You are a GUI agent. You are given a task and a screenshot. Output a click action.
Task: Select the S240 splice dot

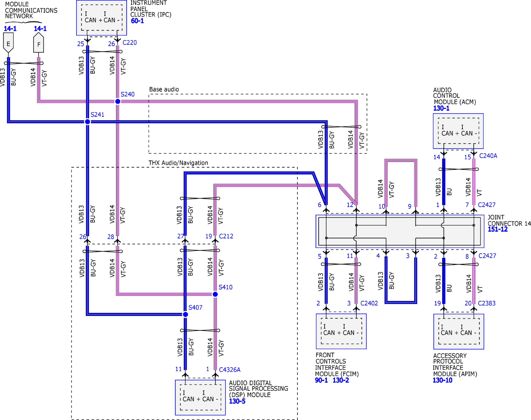(118, 101)
